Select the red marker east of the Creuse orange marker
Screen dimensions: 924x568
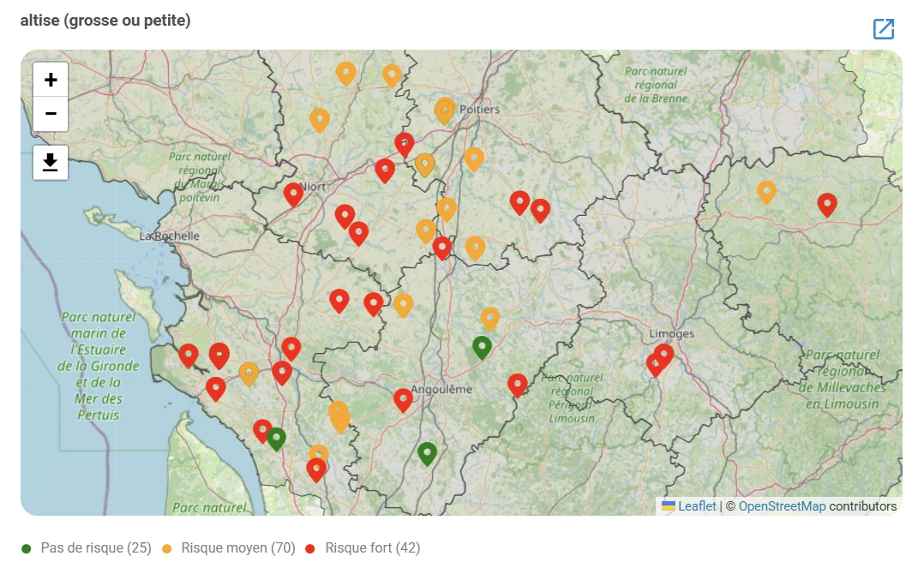coord(827,205)
